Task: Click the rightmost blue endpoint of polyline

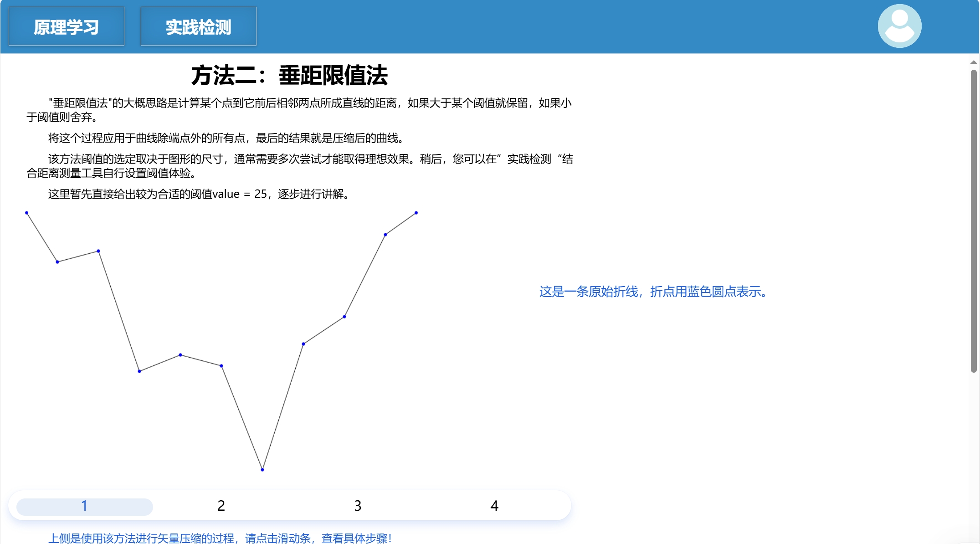Action: [x=416, y=213]
